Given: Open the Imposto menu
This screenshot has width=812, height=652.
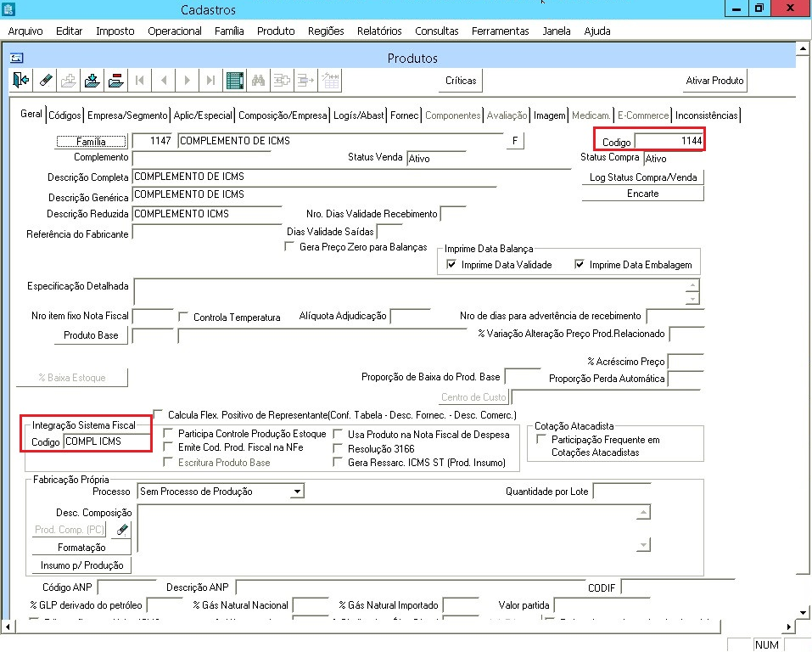Looking at the screenshot, I should pos(115,31).
